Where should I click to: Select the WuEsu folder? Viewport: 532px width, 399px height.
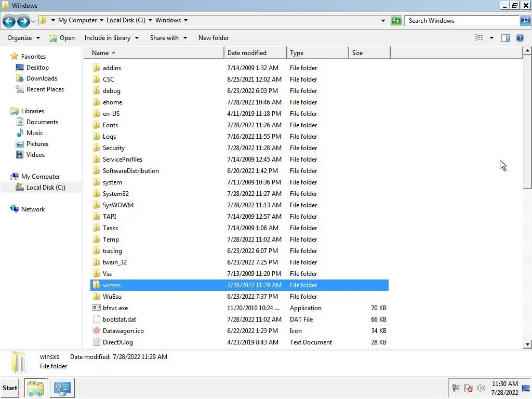[x=112, y=297]
